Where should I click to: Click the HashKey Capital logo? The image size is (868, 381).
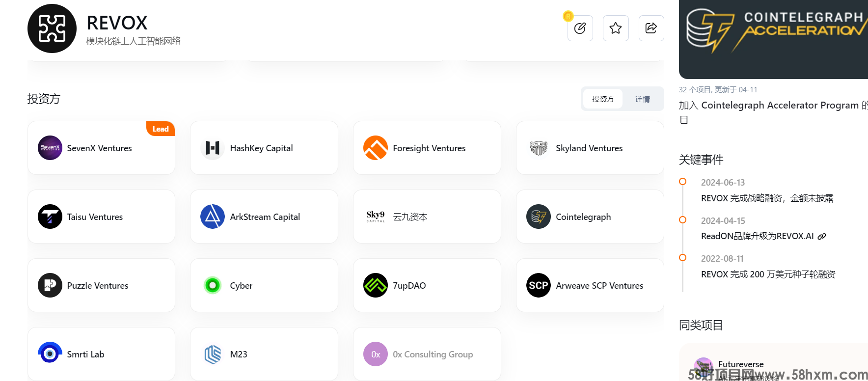pos(213,148)
